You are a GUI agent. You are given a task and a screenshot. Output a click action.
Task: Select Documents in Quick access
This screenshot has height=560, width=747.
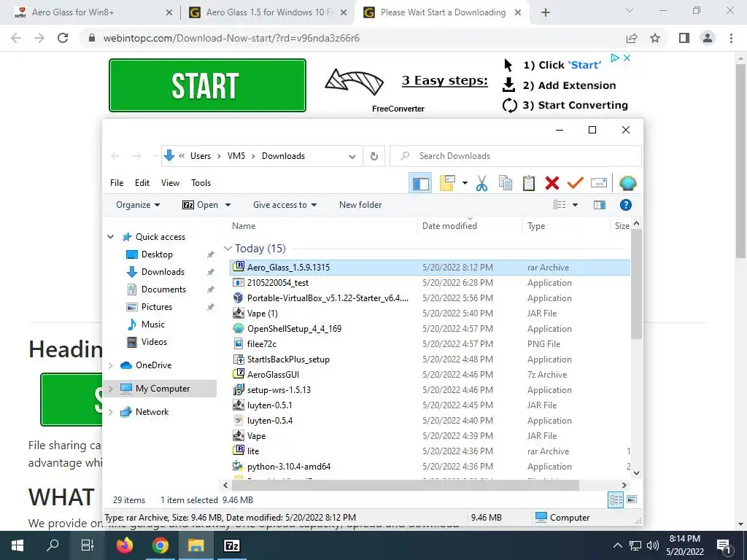click(x=163, y=289)
